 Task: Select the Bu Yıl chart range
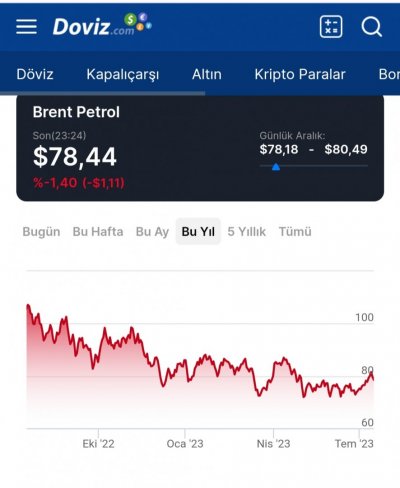point(198,231)
